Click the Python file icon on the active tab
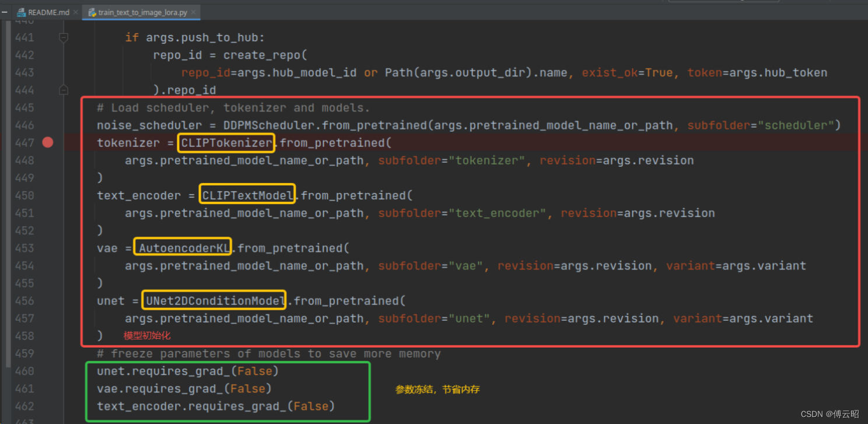 92,12
